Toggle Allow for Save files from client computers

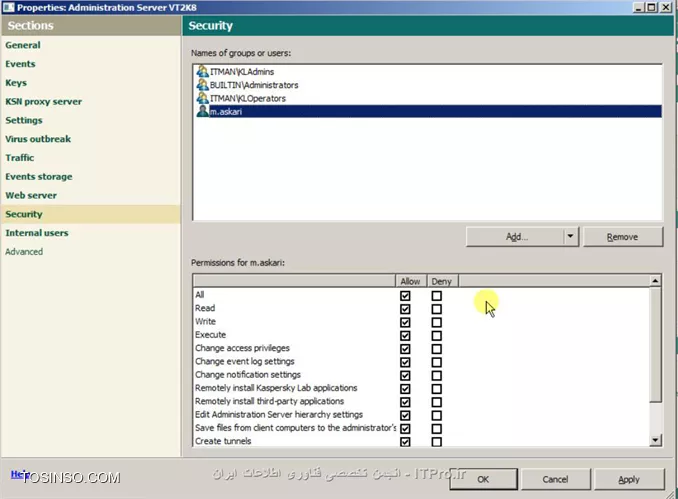click(x=405, y=429)
